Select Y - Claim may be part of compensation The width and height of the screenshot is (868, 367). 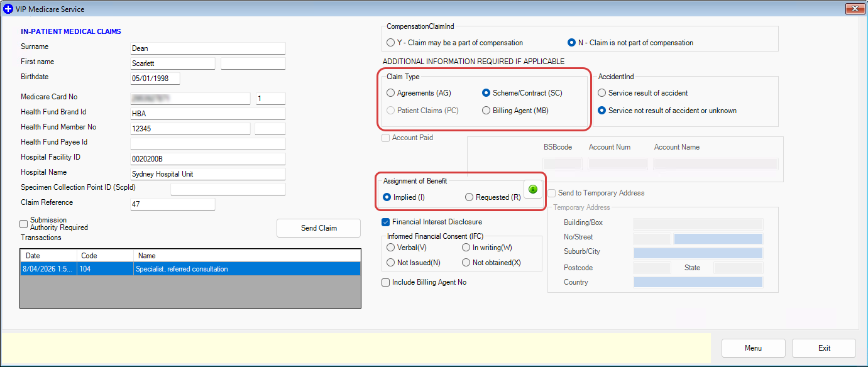pos(391,43)
